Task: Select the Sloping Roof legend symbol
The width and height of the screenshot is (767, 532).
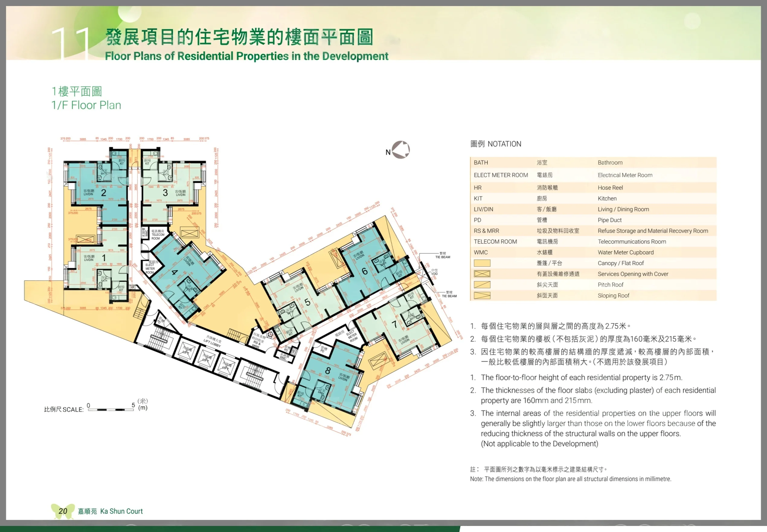Action: (482, 295)
